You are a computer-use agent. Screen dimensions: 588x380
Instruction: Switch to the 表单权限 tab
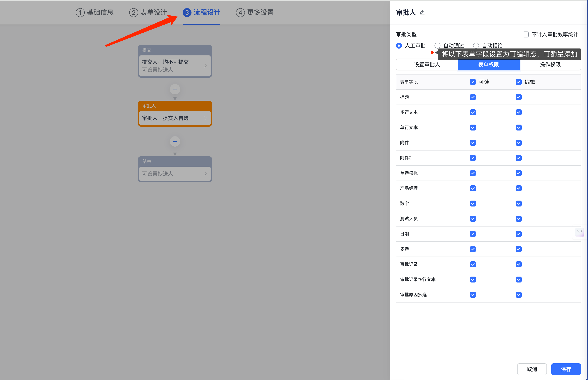pos(489,65)
